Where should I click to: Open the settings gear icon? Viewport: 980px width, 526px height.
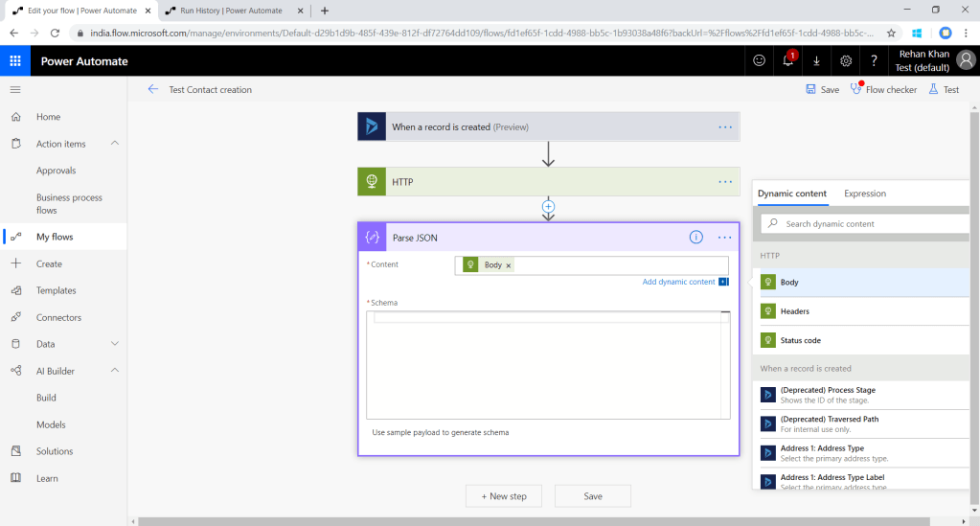(846, 60)
